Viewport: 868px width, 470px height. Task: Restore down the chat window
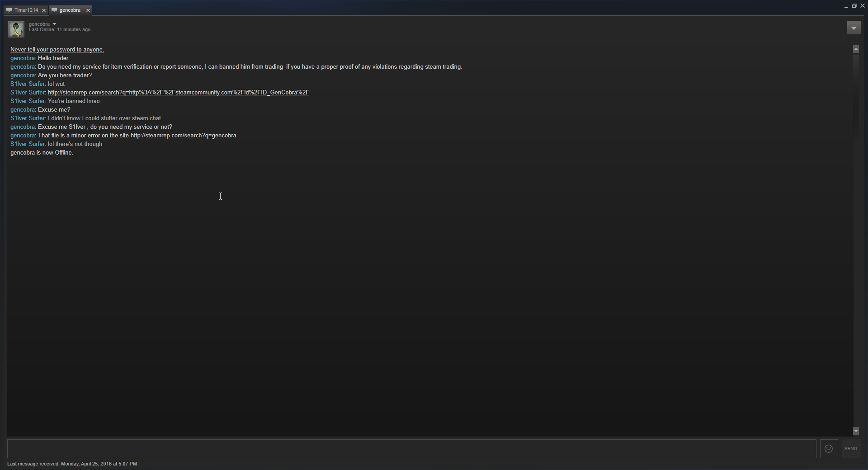coord(854,6)
